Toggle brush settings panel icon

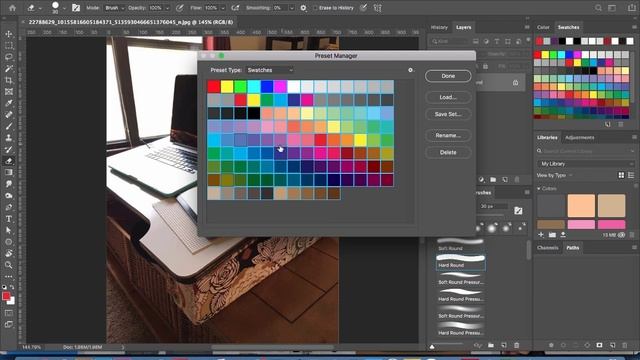click(76, 8)
